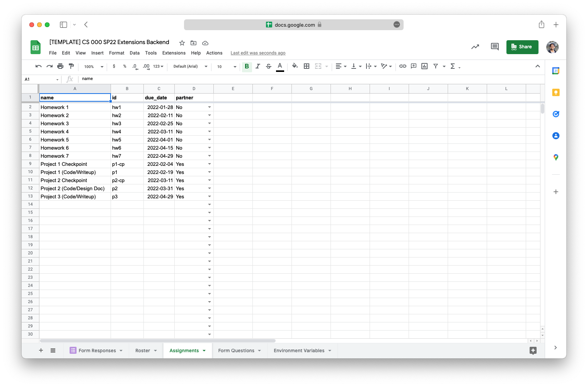This screenshot has height=387, width=588.
Task: Open Google Calendar side panel
Action: coord(556,71)
